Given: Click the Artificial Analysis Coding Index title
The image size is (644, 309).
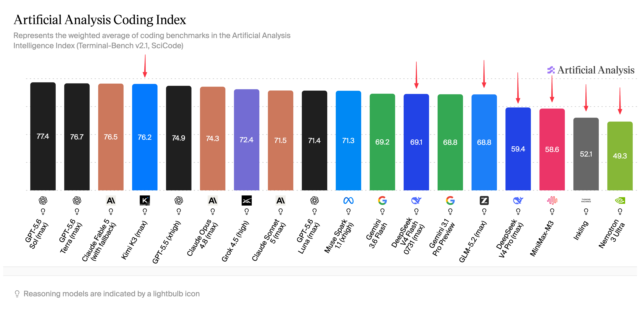Looking at the screenshot, I should (x=100, y=20).
